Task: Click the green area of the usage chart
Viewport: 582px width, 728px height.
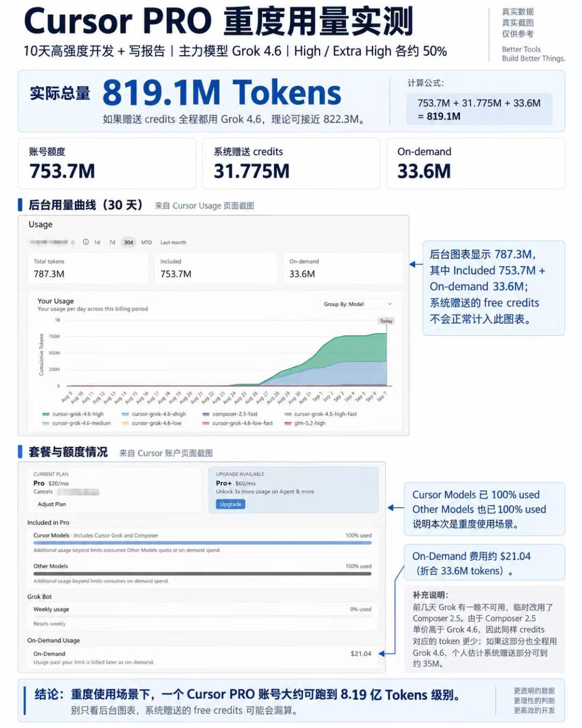Action: tap(356, 348)
